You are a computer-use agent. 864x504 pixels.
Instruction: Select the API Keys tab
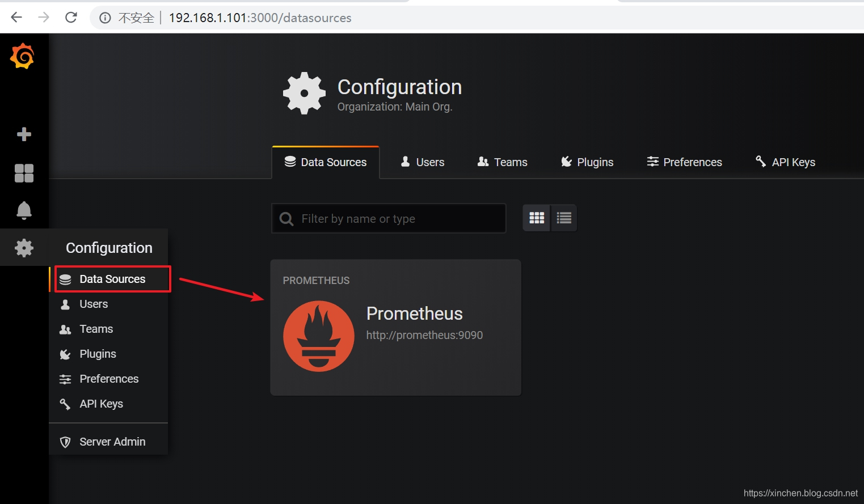tap(785, 162)
